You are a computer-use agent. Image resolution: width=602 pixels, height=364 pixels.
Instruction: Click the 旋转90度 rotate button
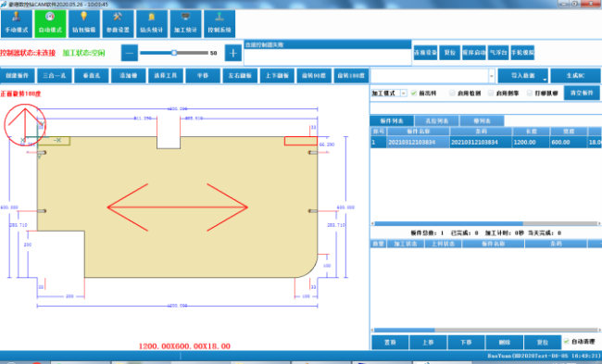click(x=314, y=76)
